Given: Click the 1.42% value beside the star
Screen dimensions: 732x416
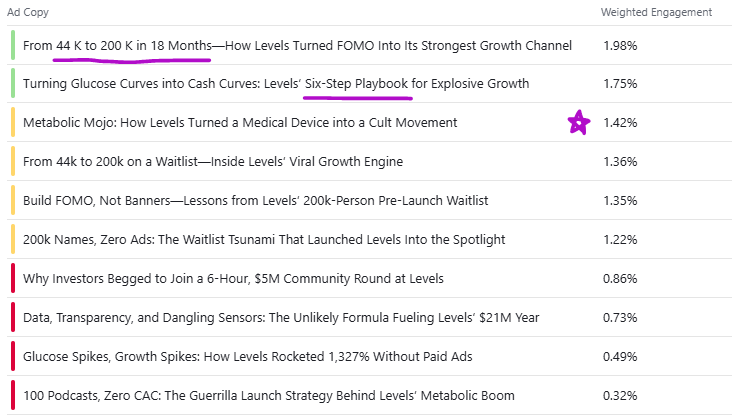Looking at the screenshot, I should [620, 123].
